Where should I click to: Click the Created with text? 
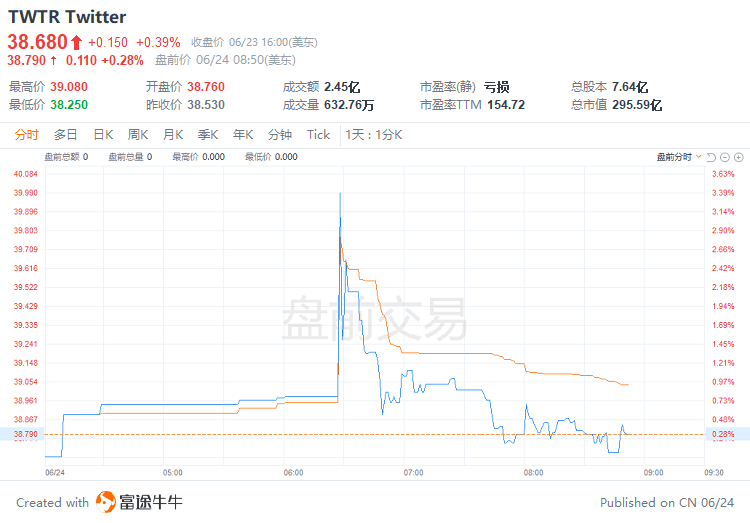point(53,502)
